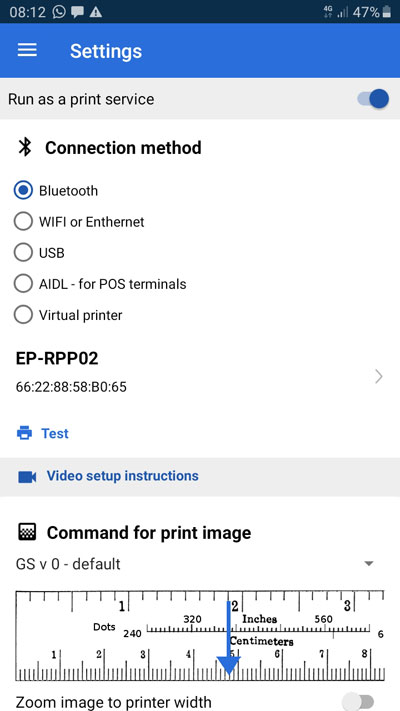Viewport: 400px width, 711px height.
Task: Tap the printer icon next to Test
Action: coord(24,433)
